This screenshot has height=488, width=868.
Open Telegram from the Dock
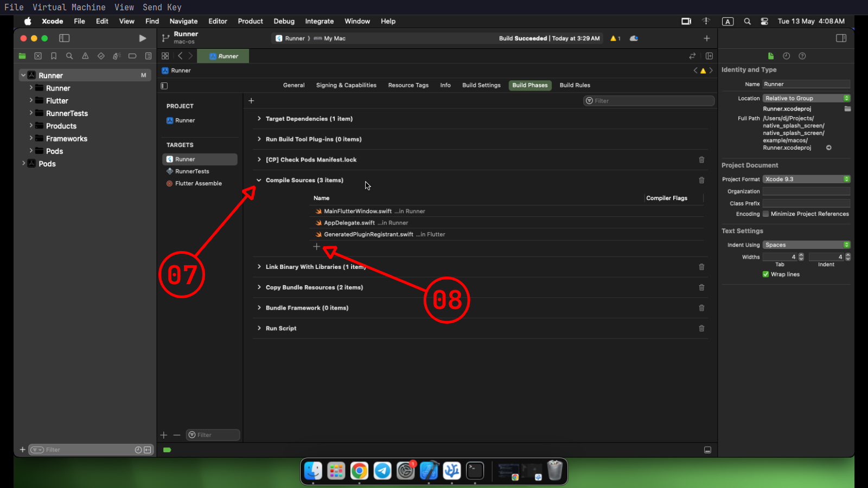tap(382, 471)
